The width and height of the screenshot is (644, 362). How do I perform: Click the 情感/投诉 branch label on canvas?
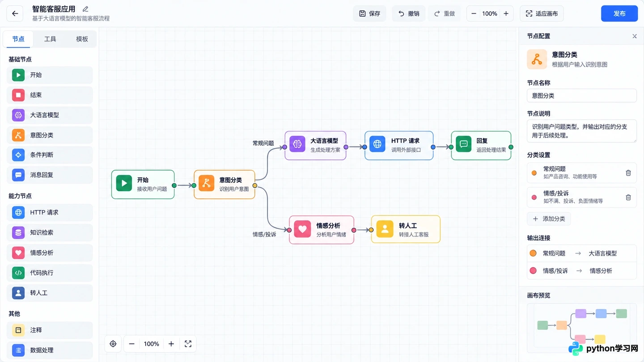tap(264, 234)
